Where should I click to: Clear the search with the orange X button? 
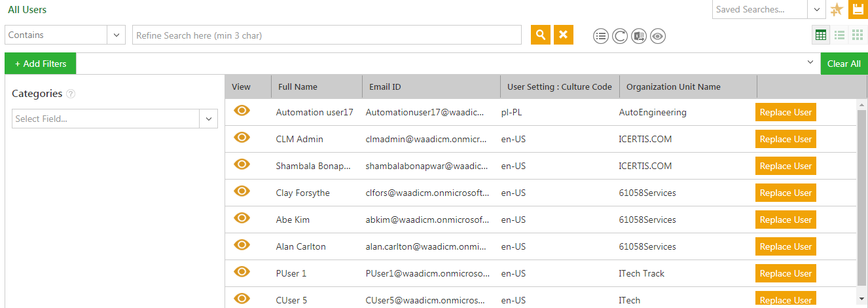[x=563, y=35]
